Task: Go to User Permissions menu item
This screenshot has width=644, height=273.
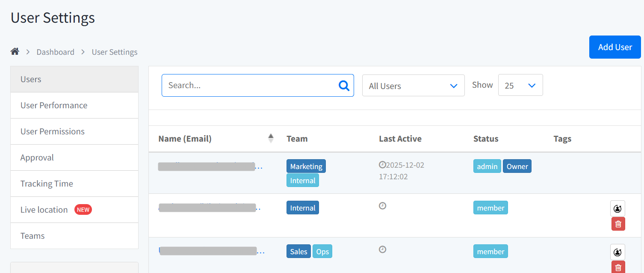Action: coord(53,131)
